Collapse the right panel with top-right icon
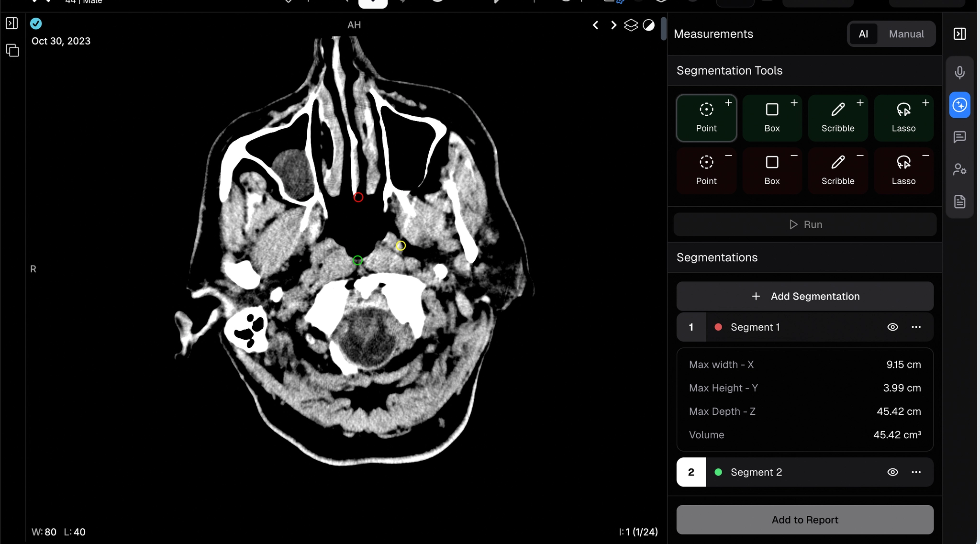The height and width of the screenshot is (544, 980). pos(959,33)
